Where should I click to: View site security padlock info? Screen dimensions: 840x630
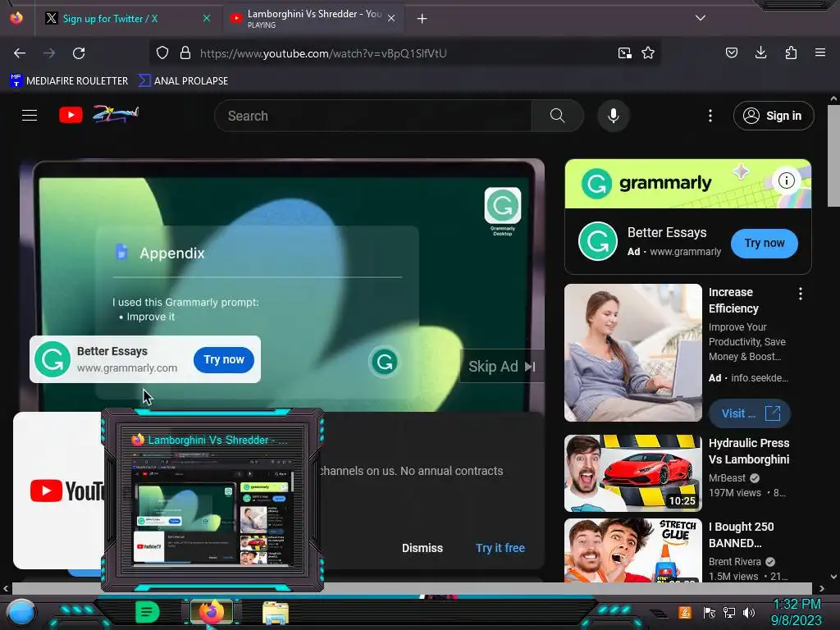(185, 53)
